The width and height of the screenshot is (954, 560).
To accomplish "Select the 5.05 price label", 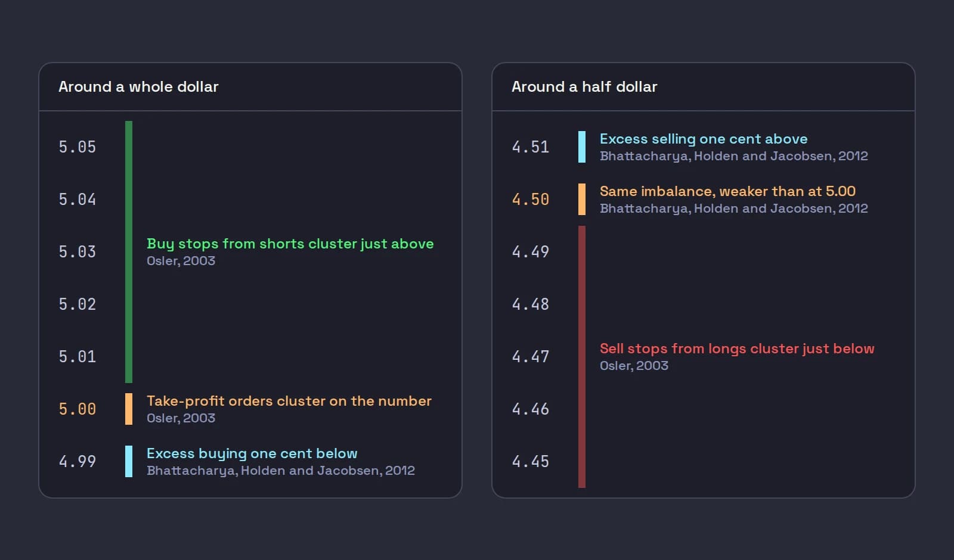I will click(78, 147).
